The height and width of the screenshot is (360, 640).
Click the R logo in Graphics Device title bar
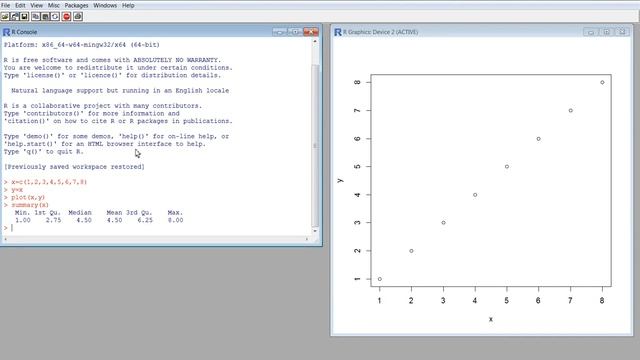[x=338, y=32]
